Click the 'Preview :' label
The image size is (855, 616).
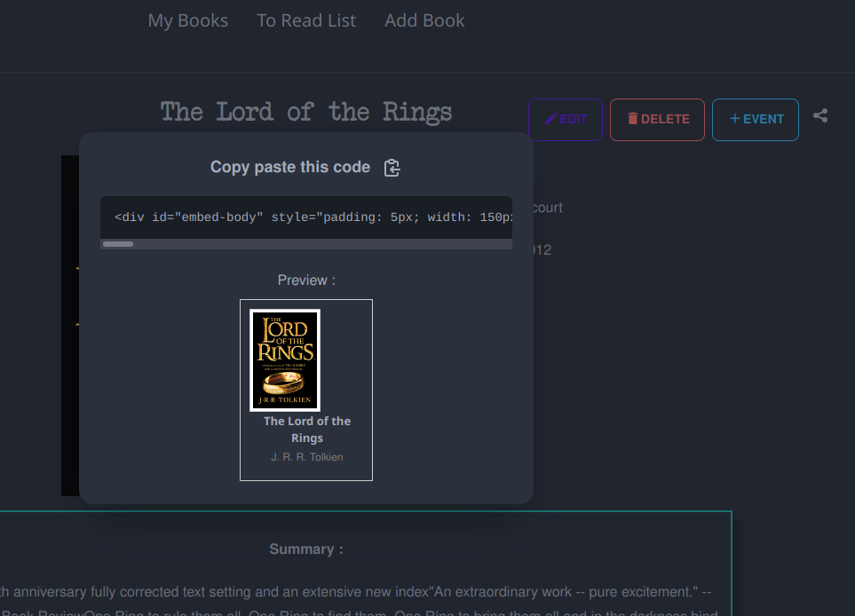point(306,280)
